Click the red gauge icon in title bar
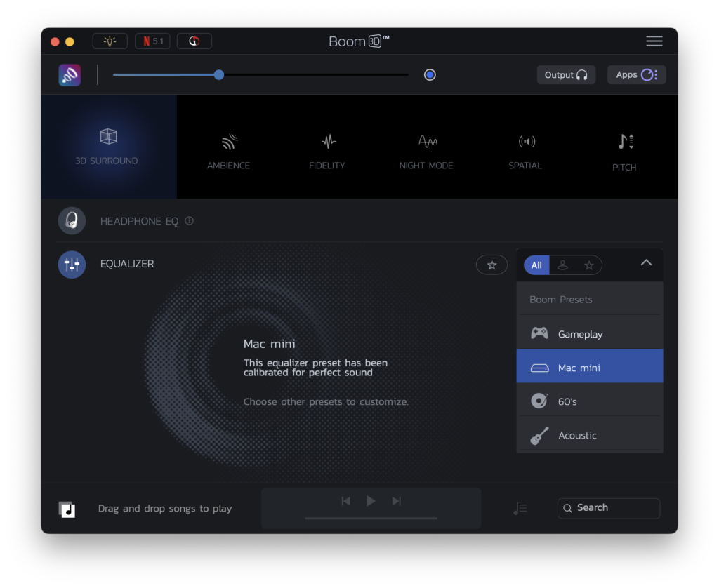Screen dimensions: 719x588 [194, 41]
